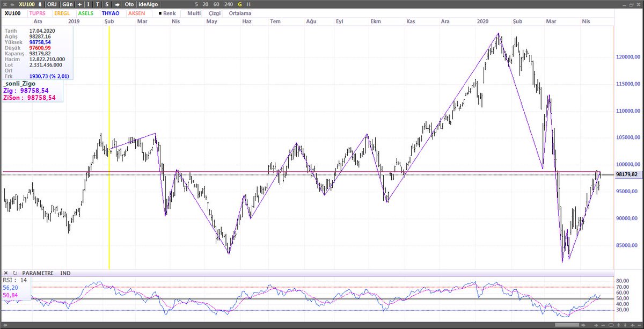644x329 pixels.
Task: Click the horizontal scrollbar thumb at bottom
Action: click(567, 325)
